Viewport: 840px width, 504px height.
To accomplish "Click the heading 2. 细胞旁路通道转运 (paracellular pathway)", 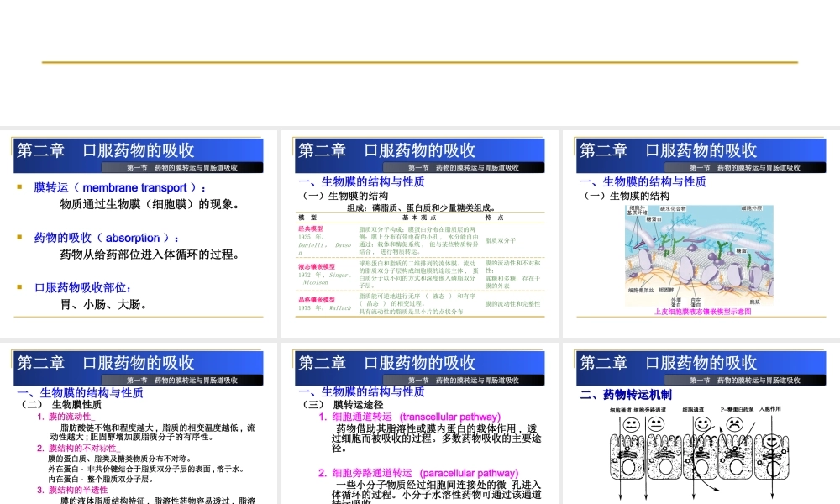I will [x=418, y=473].
